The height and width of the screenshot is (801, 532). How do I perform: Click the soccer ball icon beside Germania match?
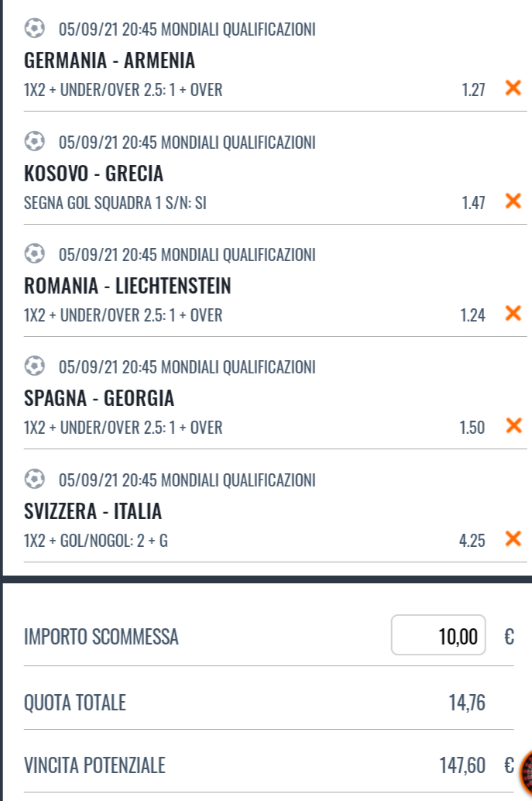point(35,28)
